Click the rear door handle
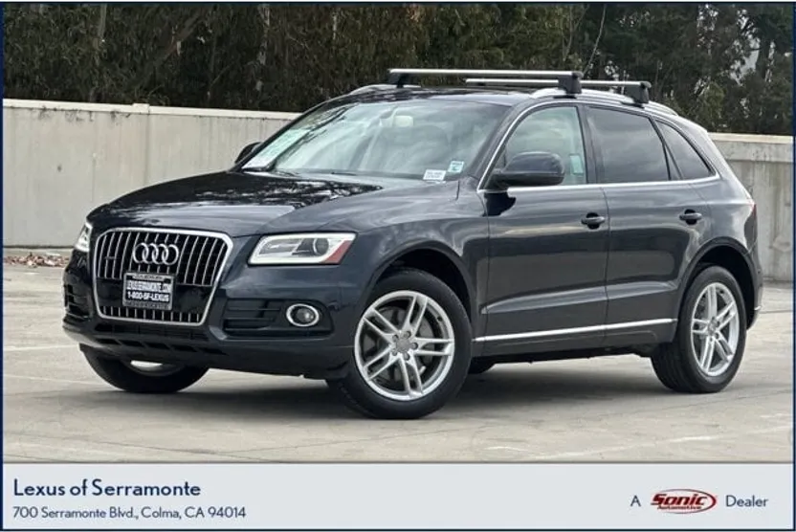 coord(691,216)
